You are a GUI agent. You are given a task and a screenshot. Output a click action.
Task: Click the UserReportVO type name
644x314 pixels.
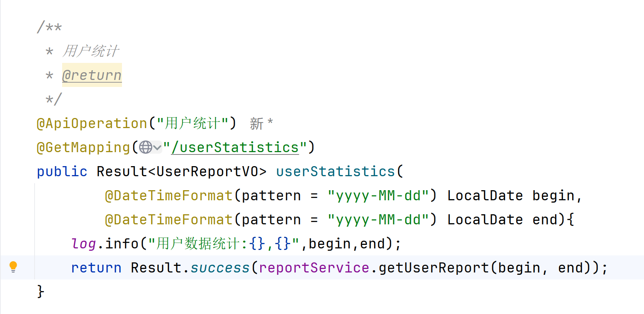[x=207, y=172]
